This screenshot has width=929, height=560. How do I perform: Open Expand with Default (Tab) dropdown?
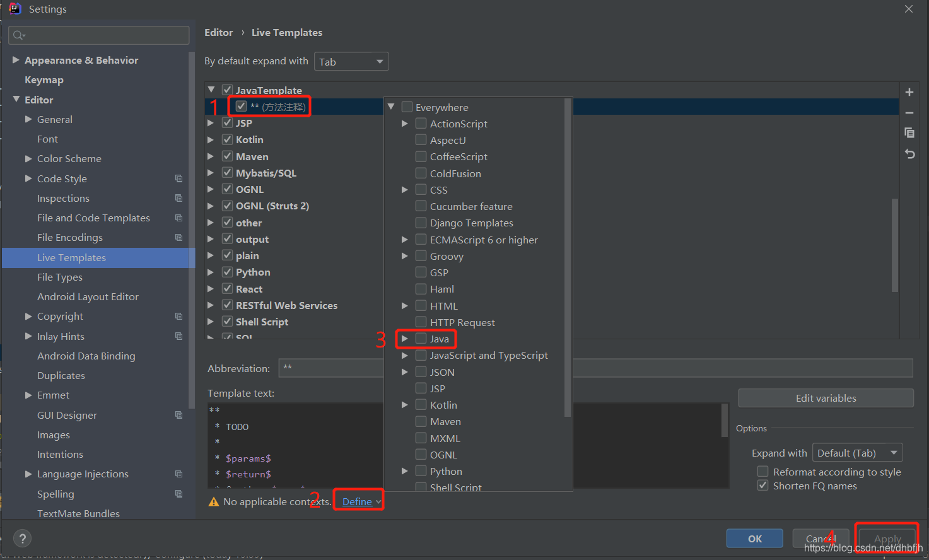858,453
